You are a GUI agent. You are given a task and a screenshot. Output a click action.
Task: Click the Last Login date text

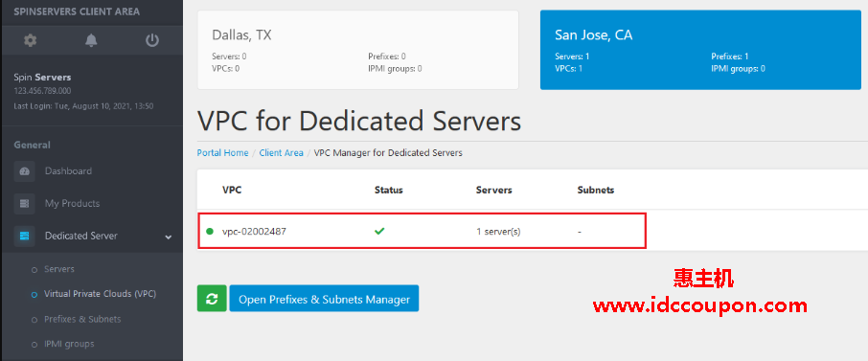pos(83,105)
